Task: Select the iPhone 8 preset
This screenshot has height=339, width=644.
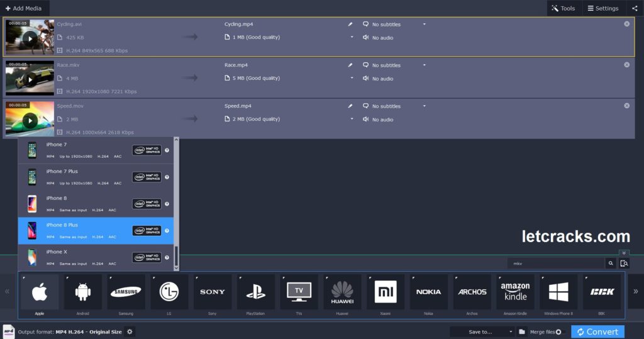Action: click(96, 204)
